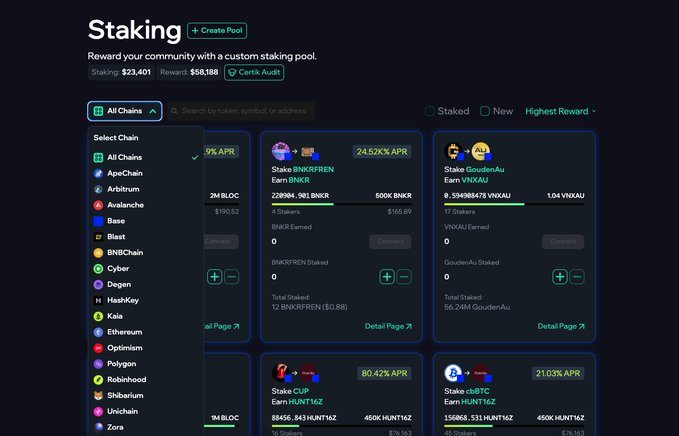Click the Zora chain icon
This screenshot has height=436, width=679.
click(98, 427)
